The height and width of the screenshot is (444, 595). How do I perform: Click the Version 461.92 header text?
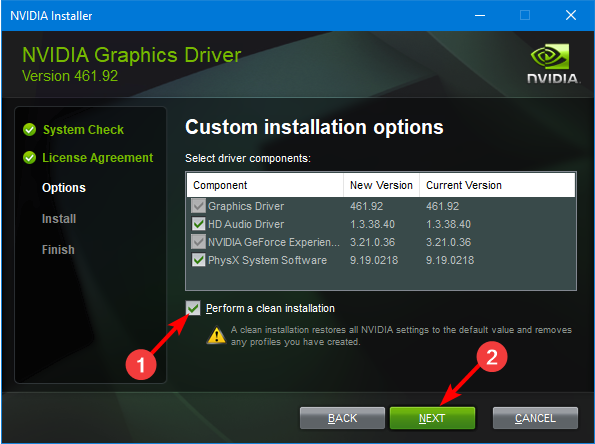click(x=70, y=76)
